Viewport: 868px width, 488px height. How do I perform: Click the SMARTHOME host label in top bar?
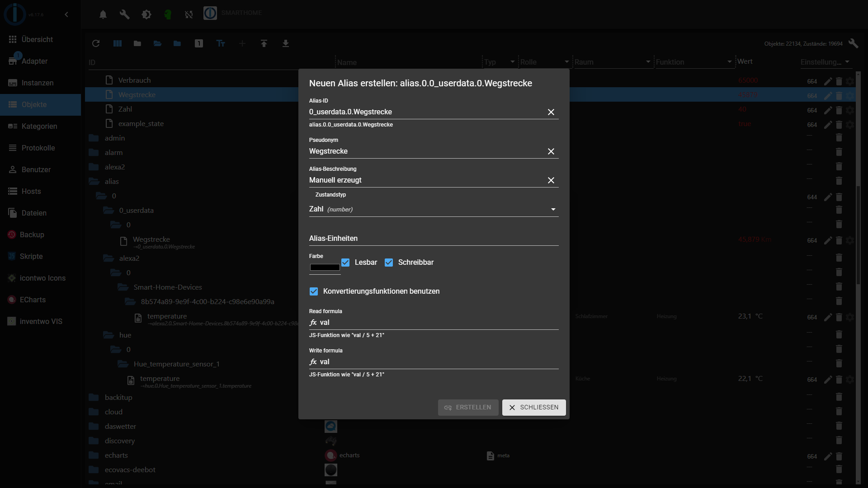[241, 13]
